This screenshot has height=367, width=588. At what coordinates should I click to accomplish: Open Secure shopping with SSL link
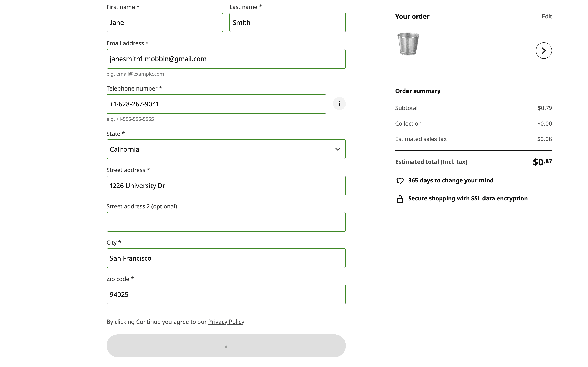(468, 198)
